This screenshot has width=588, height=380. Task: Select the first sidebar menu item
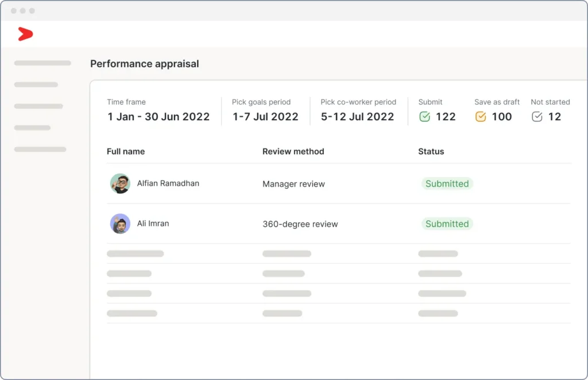[42, 63]
